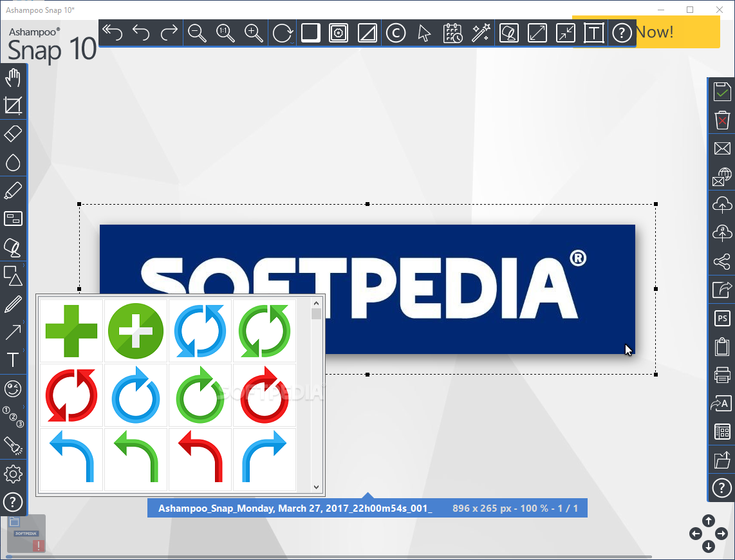Send capture by email envelope icon

722,149
